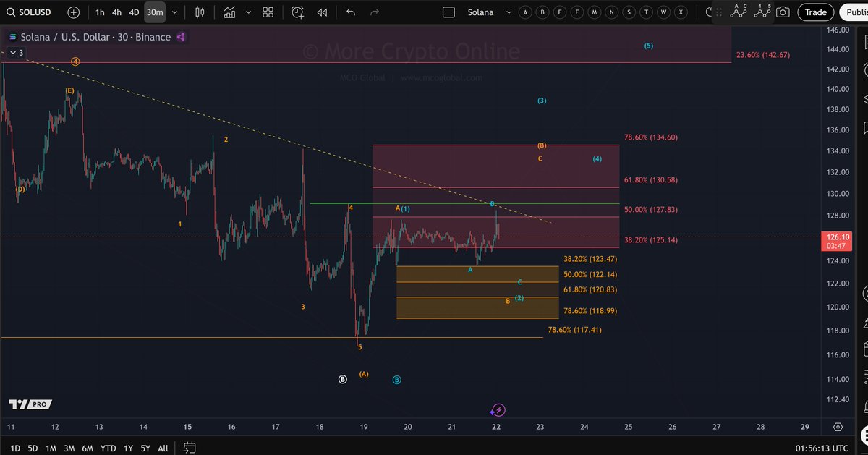Expand the Solana layout name dropdown
868x455 pixels.
509,12
